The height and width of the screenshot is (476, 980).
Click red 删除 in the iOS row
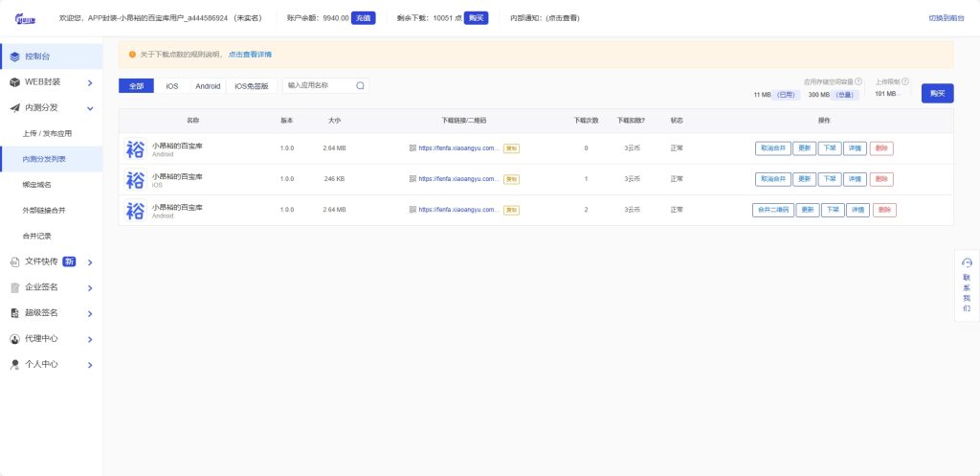[881, 179]
